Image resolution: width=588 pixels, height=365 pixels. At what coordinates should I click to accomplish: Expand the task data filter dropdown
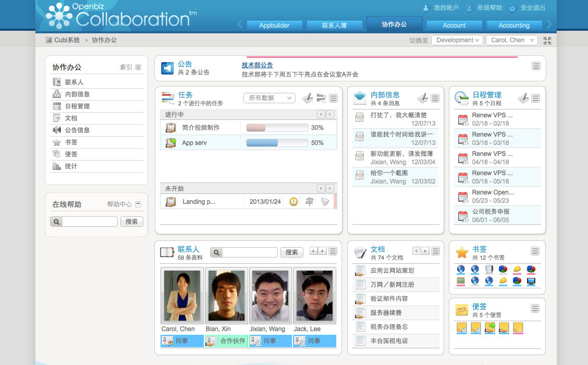269,98
